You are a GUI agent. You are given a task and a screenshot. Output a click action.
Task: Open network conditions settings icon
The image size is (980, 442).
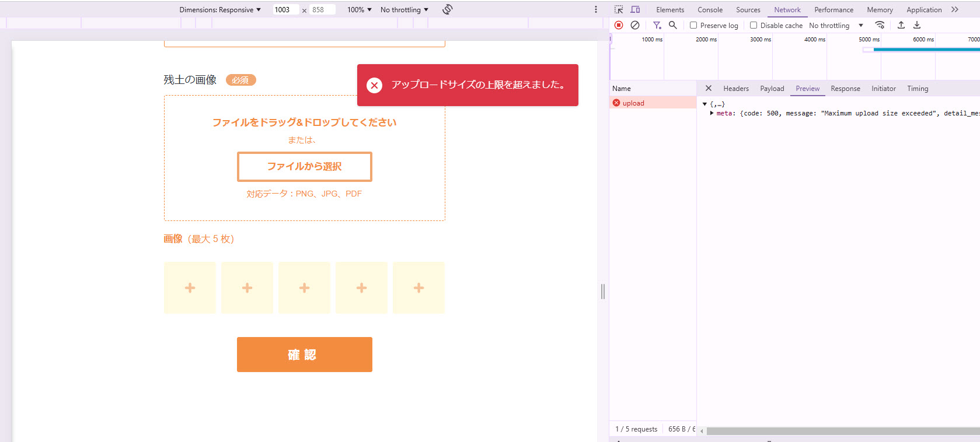click(x=880, y=25)
